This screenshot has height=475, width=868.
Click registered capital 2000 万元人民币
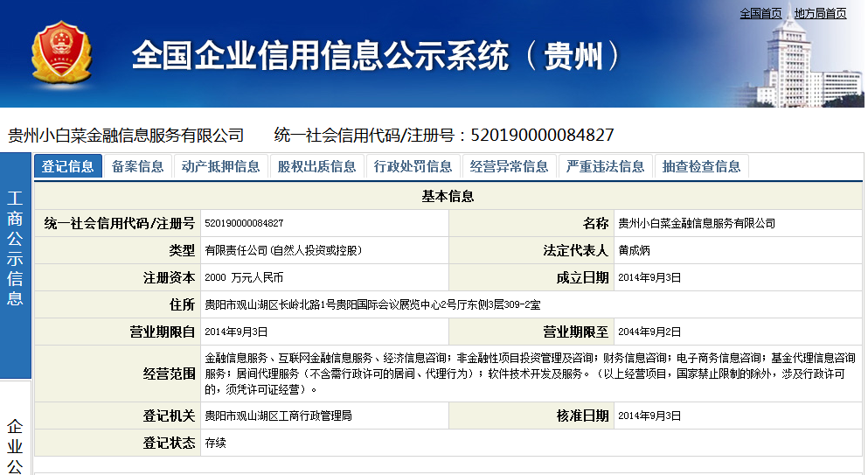(x=244, y=277)
